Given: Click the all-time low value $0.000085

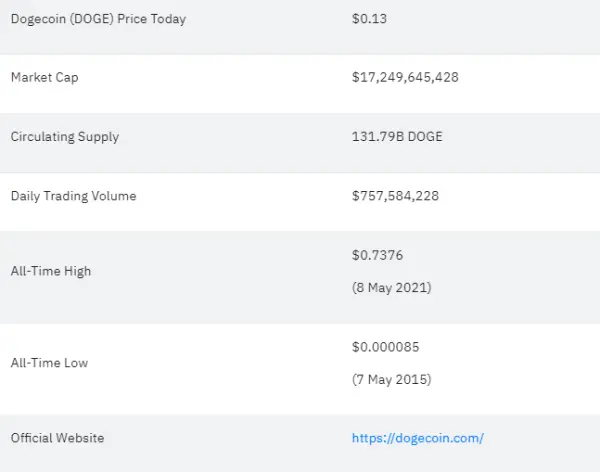Looking at the screenshot, I should pyautogui.click(x=385, y=347).
